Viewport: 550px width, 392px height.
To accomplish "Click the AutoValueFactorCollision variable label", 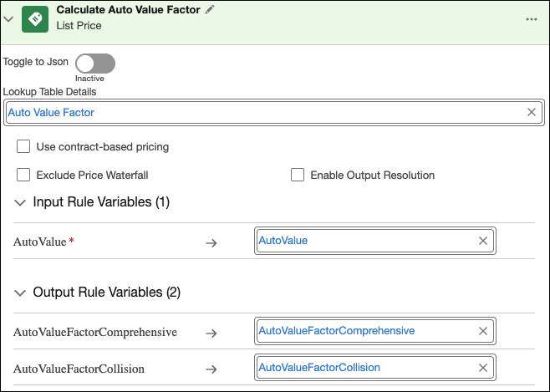I will (79, 369).
